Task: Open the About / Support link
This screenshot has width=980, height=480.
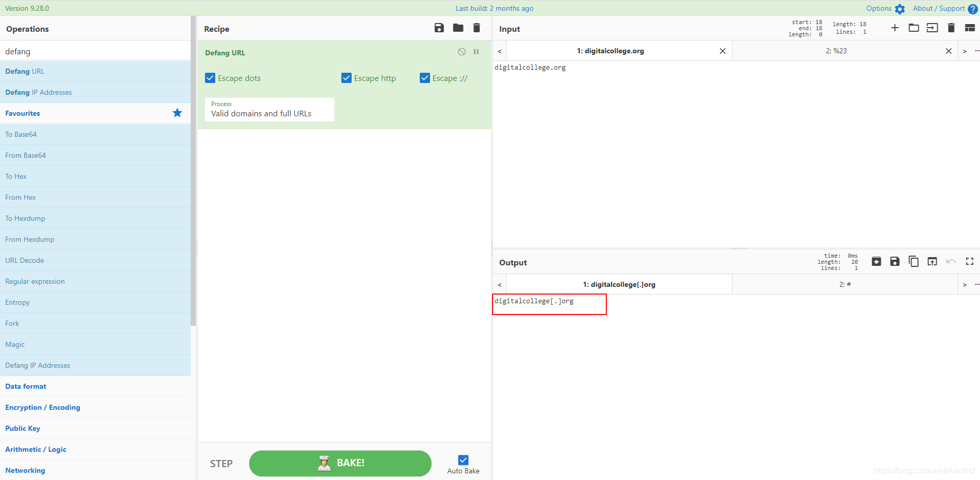Action: click(x=939, y=8)
